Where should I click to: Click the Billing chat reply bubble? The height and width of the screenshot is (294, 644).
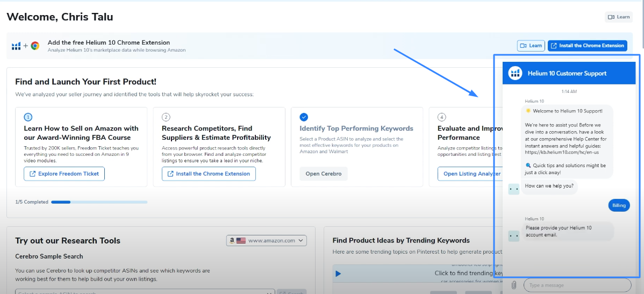[x=619, y=206]
